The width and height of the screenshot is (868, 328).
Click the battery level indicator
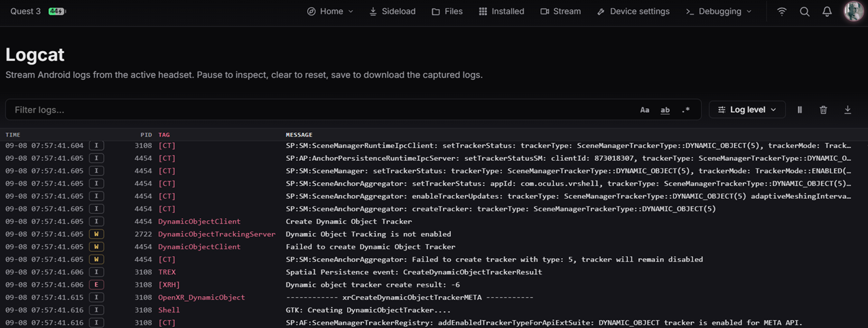57,12
